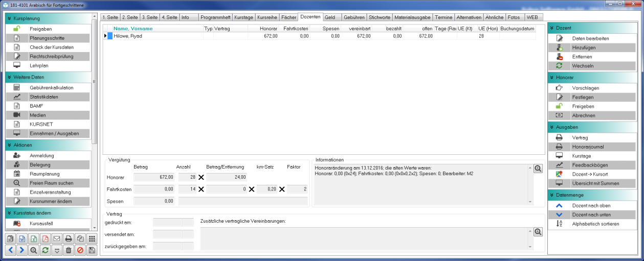The image size is (644, 261).
Task: Open Honorarjournal under Ausgaben
Action: coord(592,147)
